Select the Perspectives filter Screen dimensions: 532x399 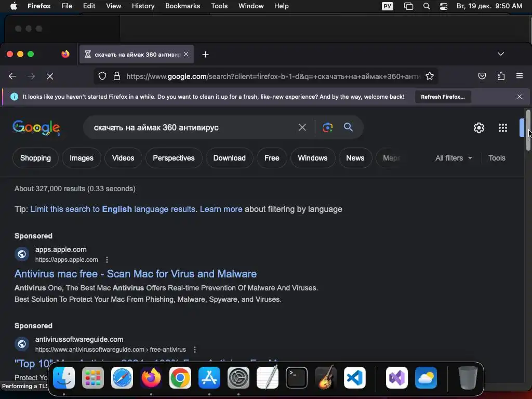click(174, 158)
